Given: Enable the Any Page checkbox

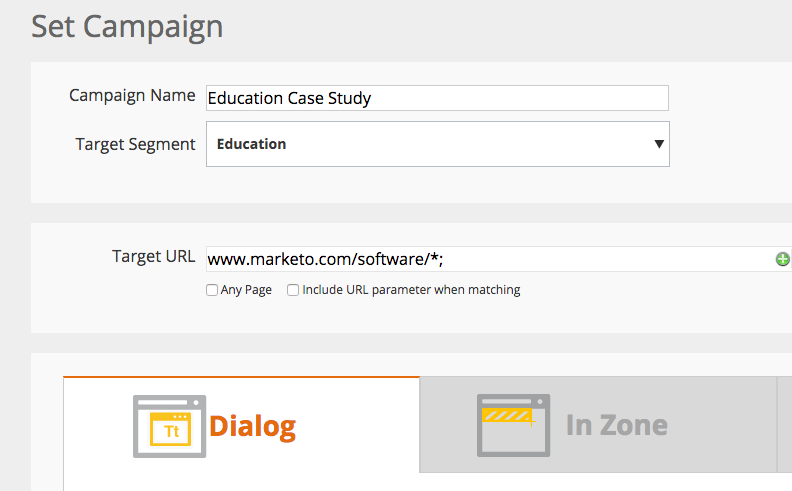Looking at the screenshot, I should 212,290.
